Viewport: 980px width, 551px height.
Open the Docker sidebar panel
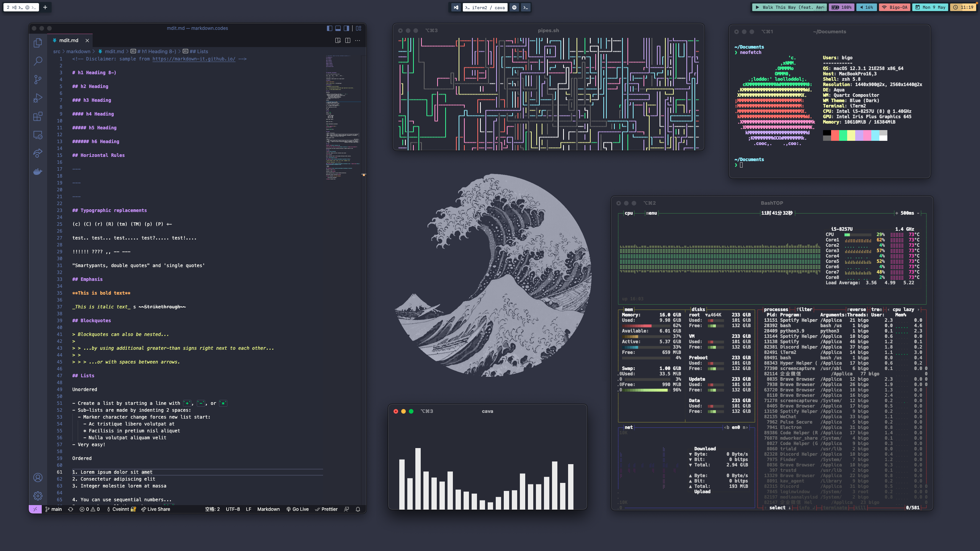tap(38, 171)
